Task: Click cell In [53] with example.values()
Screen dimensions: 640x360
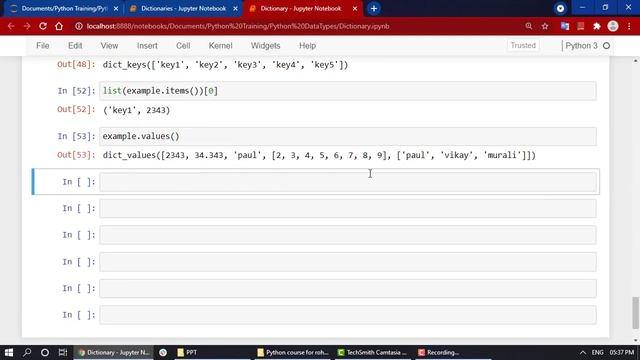Action: (x=348, y=136)
